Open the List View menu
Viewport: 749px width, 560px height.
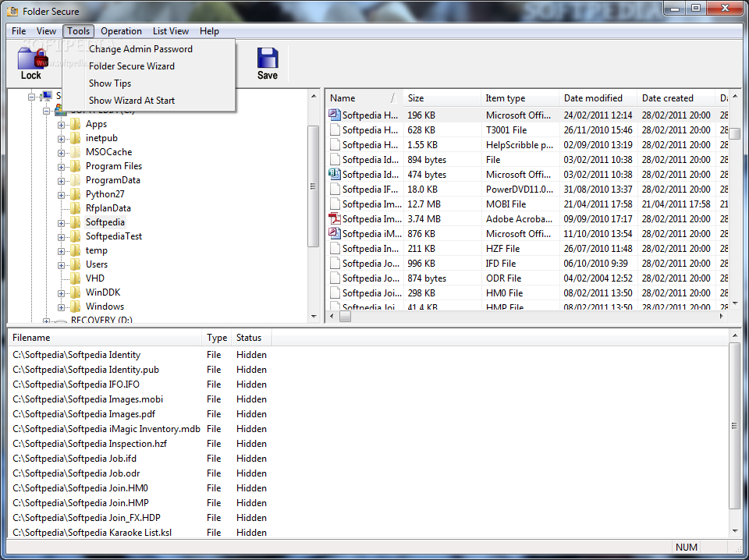click(x=171, y=31)
